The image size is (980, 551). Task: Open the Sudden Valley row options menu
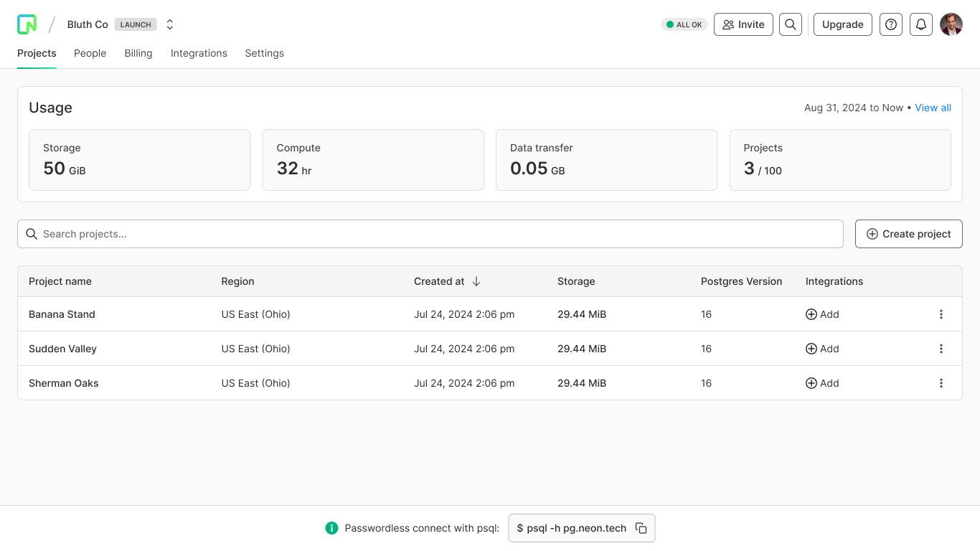941,349
